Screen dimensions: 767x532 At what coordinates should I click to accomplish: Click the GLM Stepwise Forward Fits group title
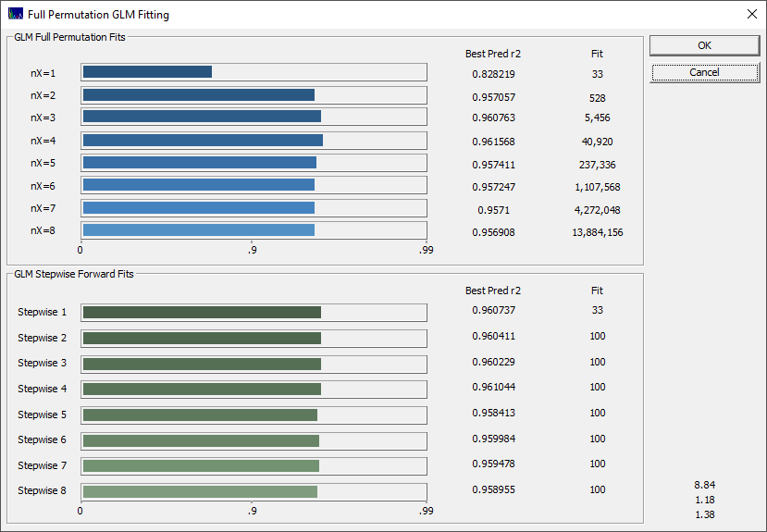pos(73,274)
